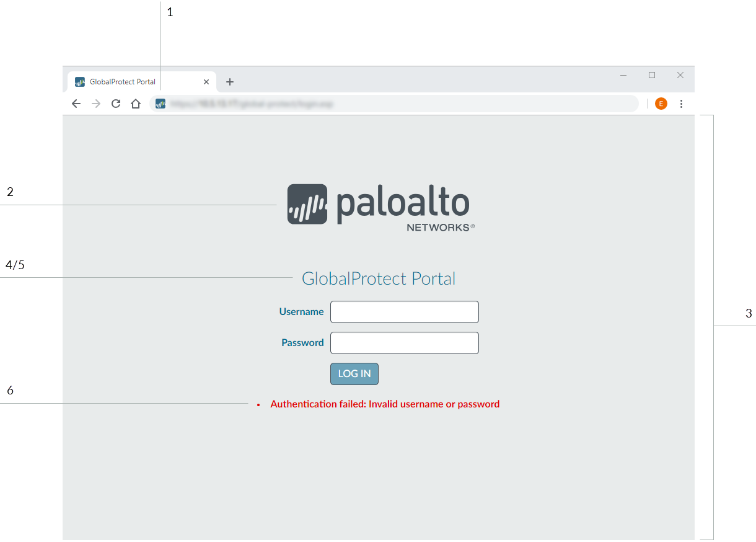
Task: Close the GlobalProtect Portal tab
Action: (x=206, y=82)
